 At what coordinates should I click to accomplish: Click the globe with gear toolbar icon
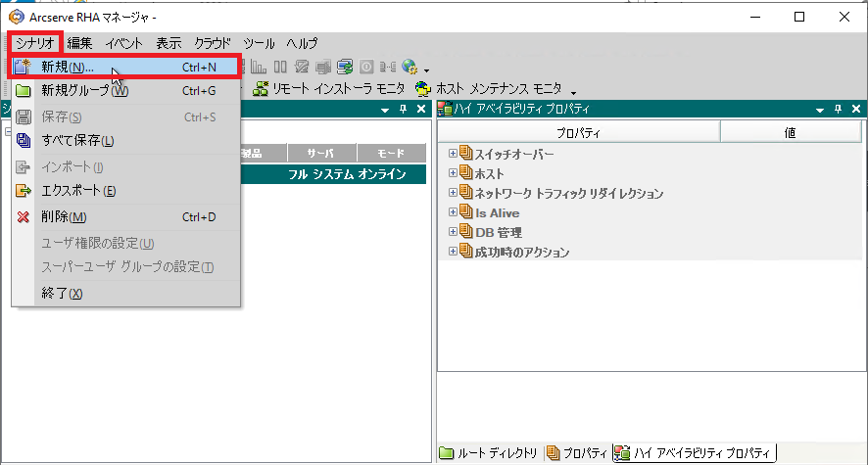pyautogui.click(x=410, y=67)
